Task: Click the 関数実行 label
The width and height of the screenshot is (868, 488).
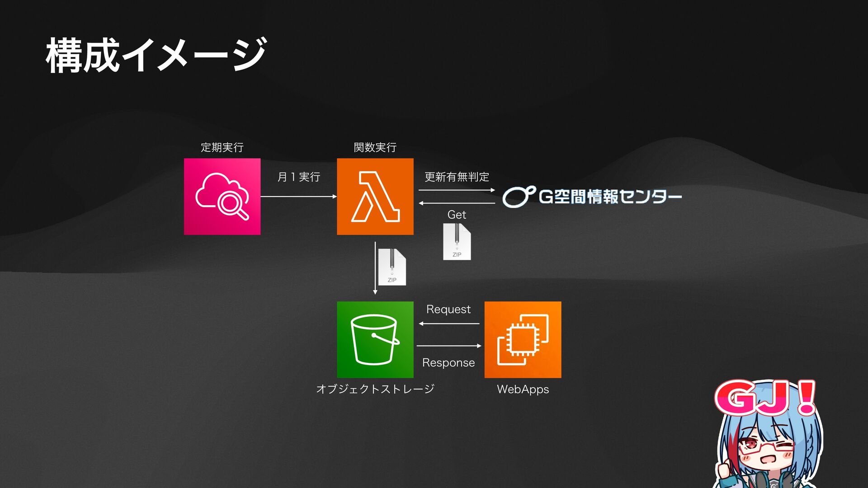Action: pos(375,147)
